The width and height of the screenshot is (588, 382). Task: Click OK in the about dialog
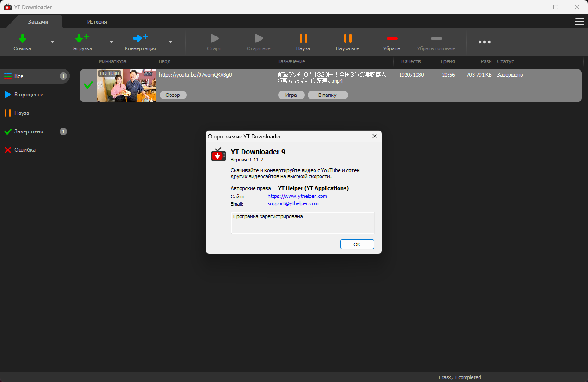(x=357, y=245)
